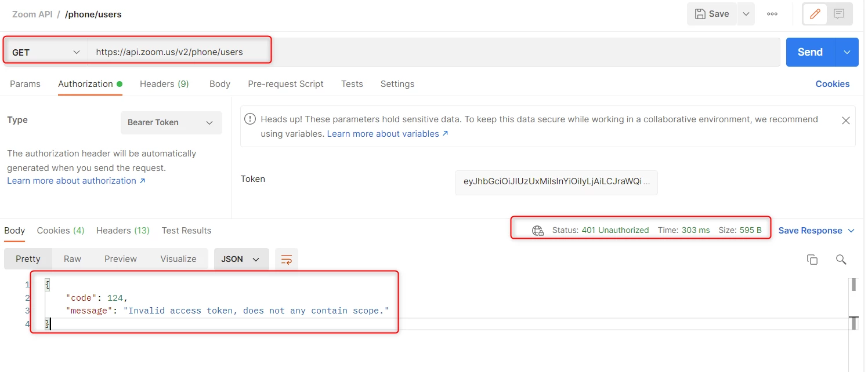Toggle line wrap icon next to JSON
The image size is (868, 372).
[287, 260]
